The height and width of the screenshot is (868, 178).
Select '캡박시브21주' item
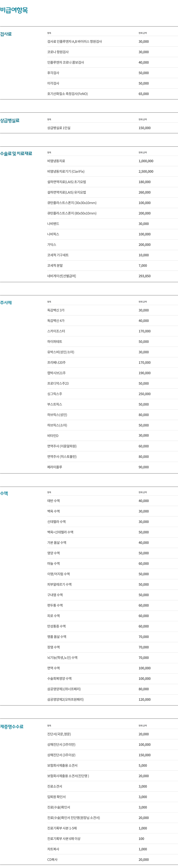57,373
